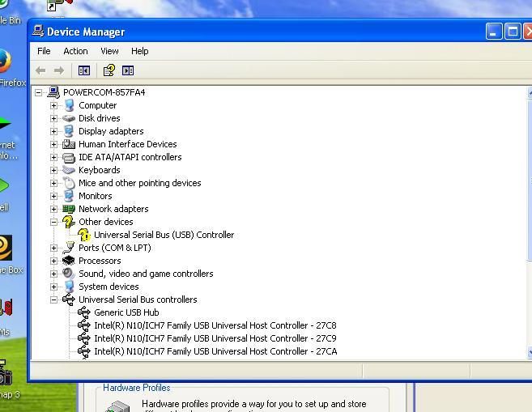Click the Back arrow in toolbar
This screenshot has height=412, width=532.
pyautogui.click(x=40, y=70)
